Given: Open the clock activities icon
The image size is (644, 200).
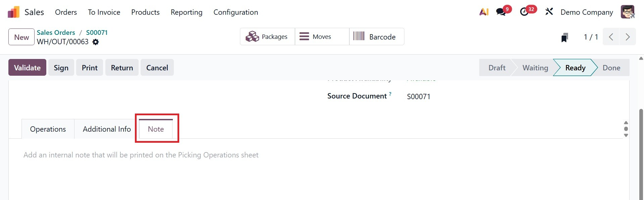Looking at the screenshot, I should pyautogui.click(x=524, y=12).
